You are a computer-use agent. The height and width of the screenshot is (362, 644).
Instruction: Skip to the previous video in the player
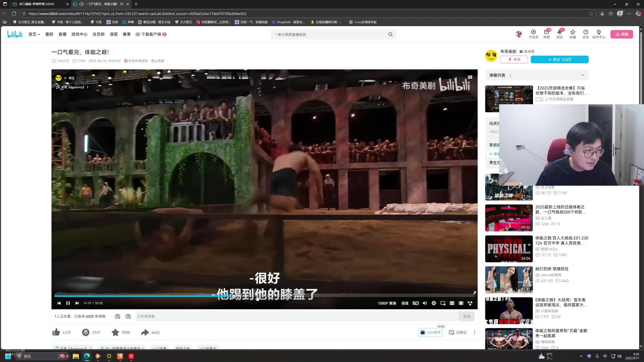[59, 303]
